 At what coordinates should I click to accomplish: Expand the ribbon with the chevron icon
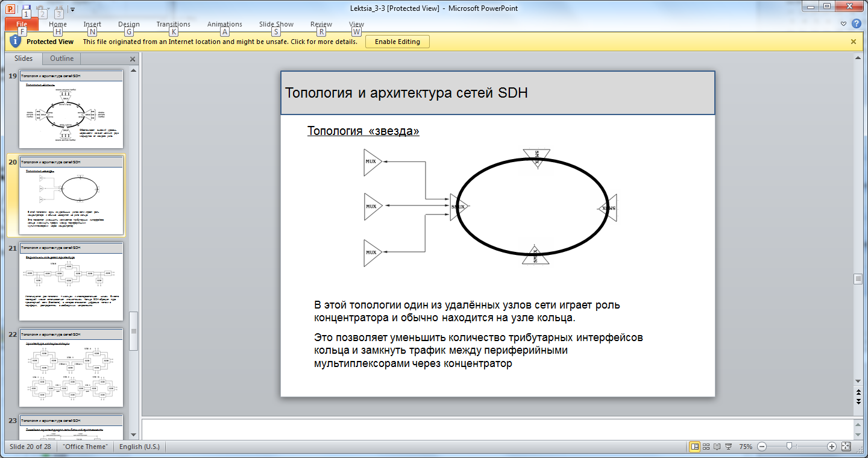coord(844,24)
